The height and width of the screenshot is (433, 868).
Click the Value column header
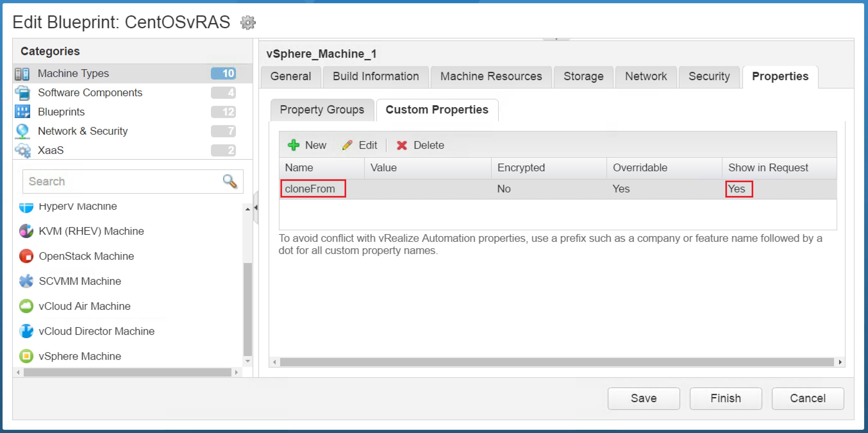tap(428, 168)
